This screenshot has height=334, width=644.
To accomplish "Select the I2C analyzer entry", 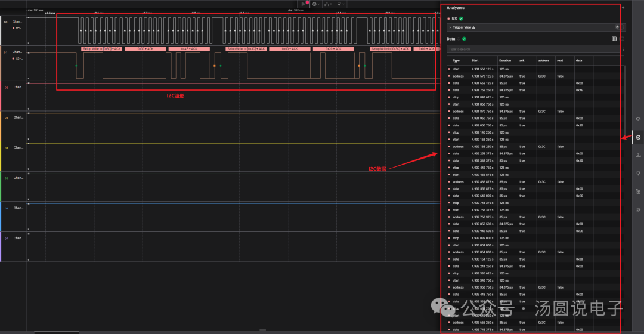I will [454, 18].
